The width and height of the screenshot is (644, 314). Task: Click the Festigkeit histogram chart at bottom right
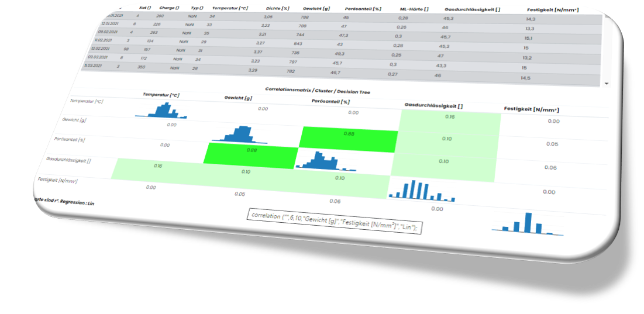pos(527,223)
